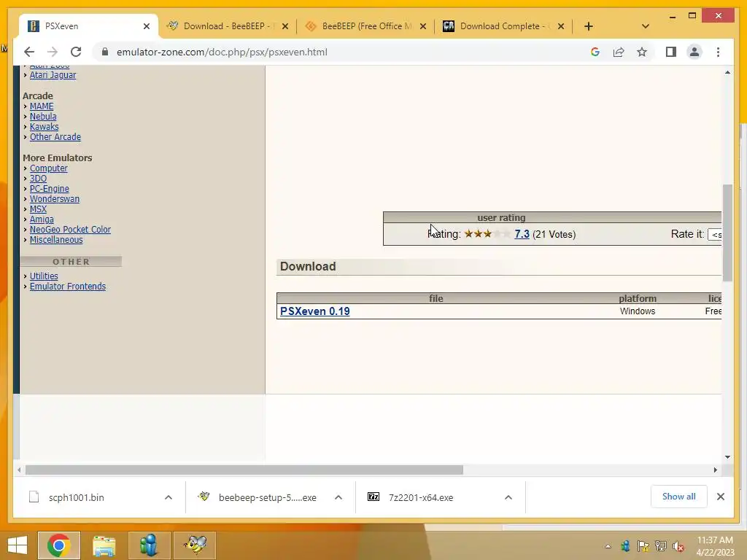Download PSXeven 0.19 file link

[315, 311]
